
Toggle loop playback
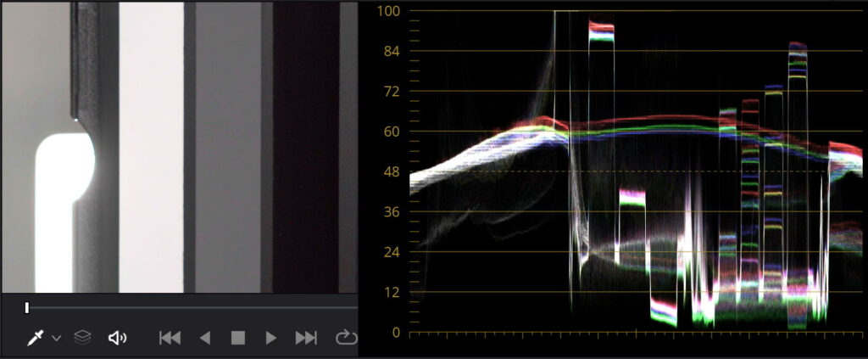(346, 338)
